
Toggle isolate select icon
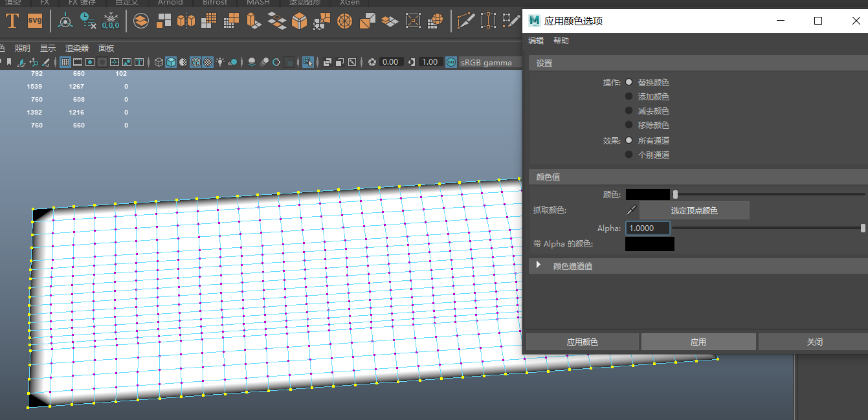(x=308, y=62)
